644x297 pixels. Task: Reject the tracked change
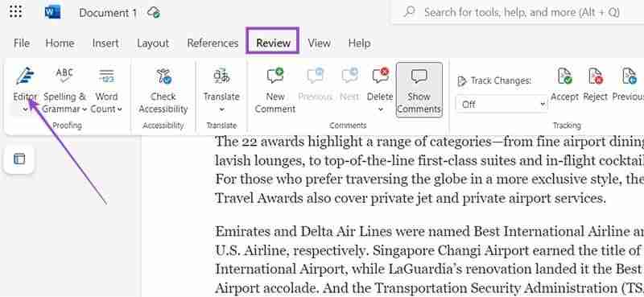(595, 85)
